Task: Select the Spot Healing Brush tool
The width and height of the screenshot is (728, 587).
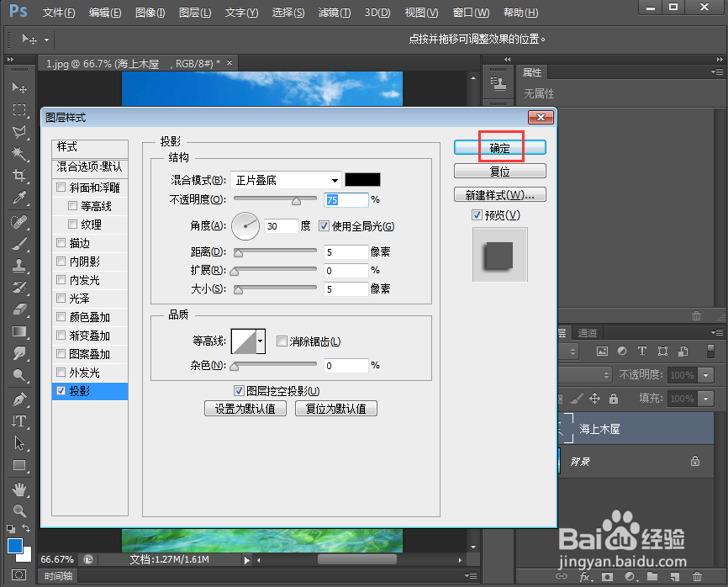Action: point(19,222)
